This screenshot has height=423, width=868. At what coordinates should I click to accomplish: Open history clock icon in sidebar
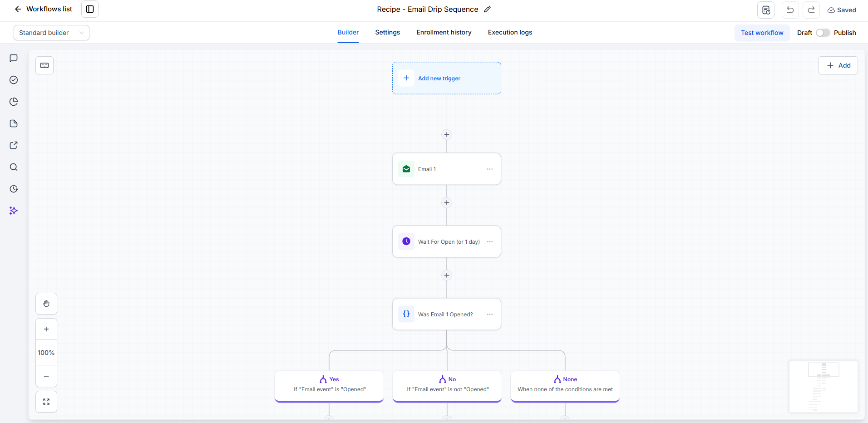point(14,189)
